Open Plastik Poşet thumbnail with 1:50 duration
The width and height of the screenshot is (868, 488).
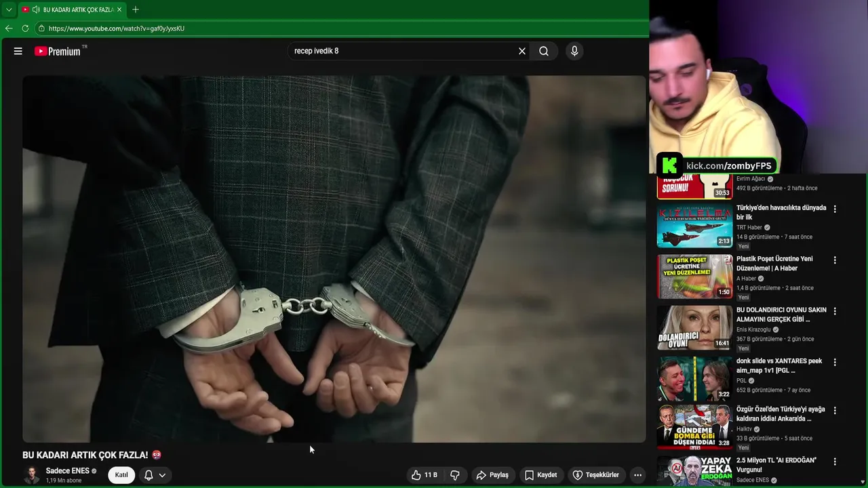coord(694,277)
